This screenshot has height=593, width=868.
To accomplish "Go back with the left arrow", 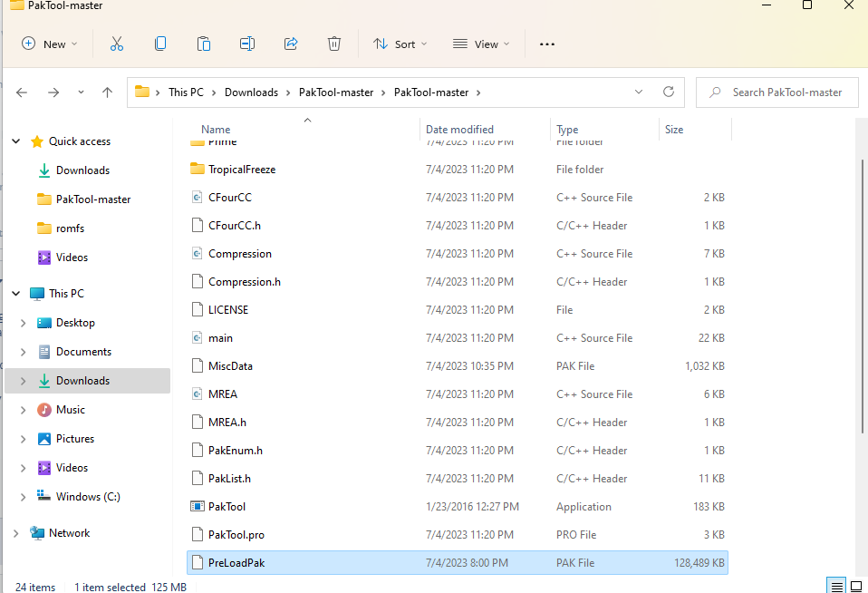I will (x=22, y=92).
